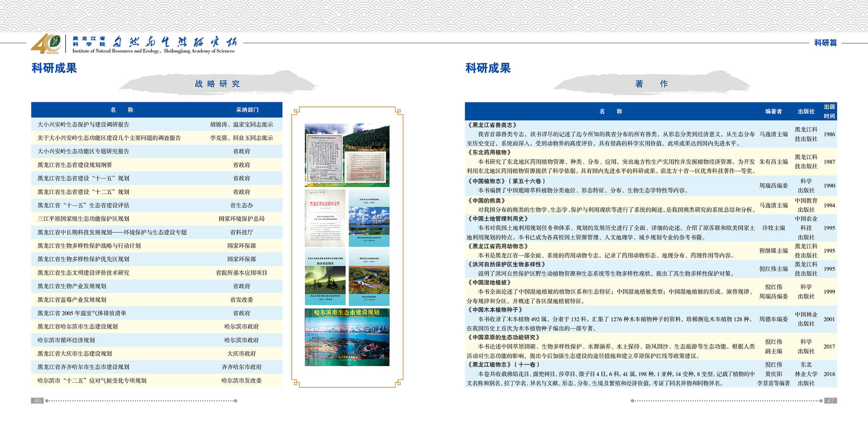Screen dimensions: 868x434
Task: Click the 省院所基本应用项目 cell
Action: coord(241,273)
